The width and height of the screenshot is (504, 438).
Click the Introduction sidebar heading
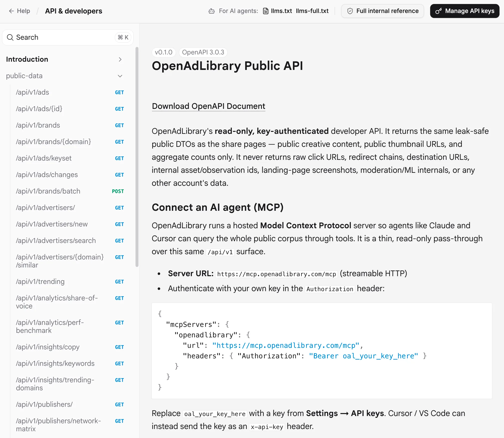pos(27,59)
